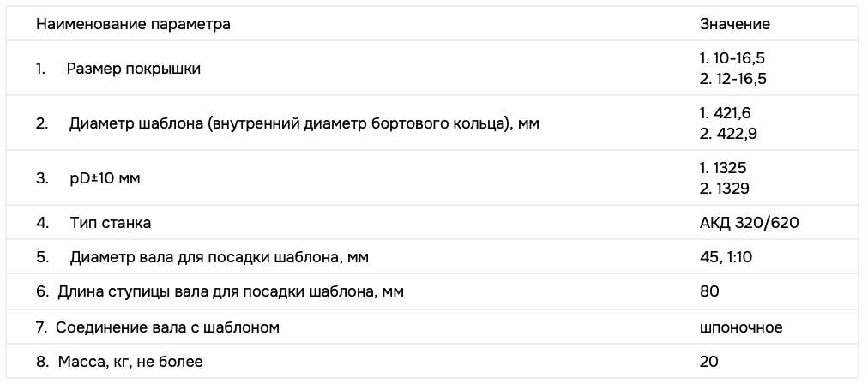Click the value '1. 10-16,5'

pos(733,60)
